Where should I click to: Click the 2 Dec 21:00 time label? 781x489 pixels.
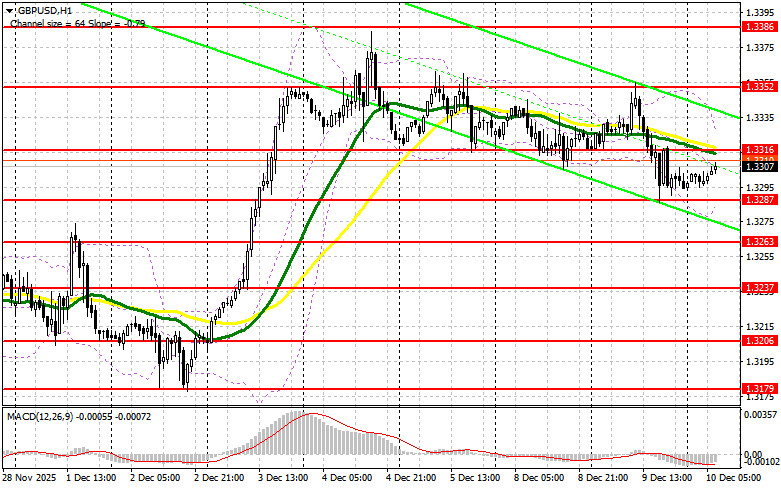pyautogui.click(x=220, y=478)
